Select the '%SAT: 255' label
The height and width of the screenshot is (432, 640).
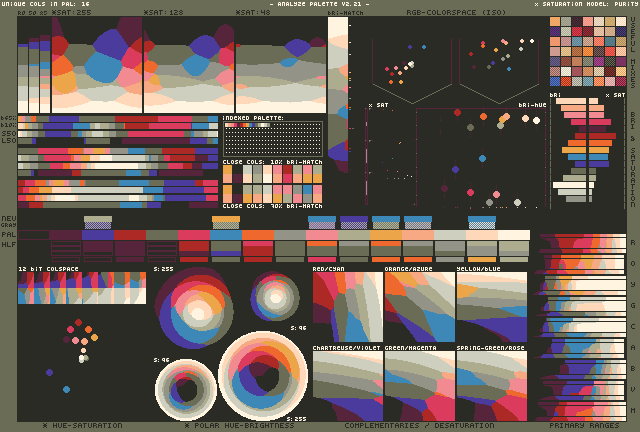point(72,12)
